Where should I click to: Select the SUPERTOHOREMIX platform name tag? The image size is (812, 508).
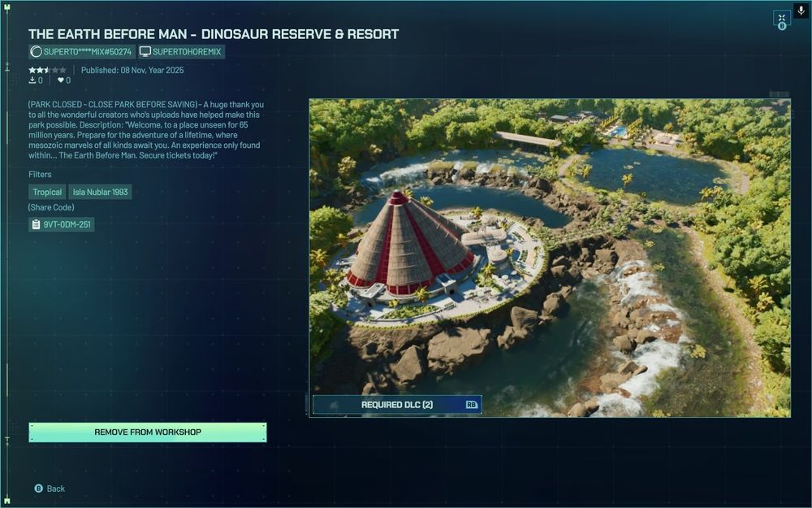pos(181,51)
